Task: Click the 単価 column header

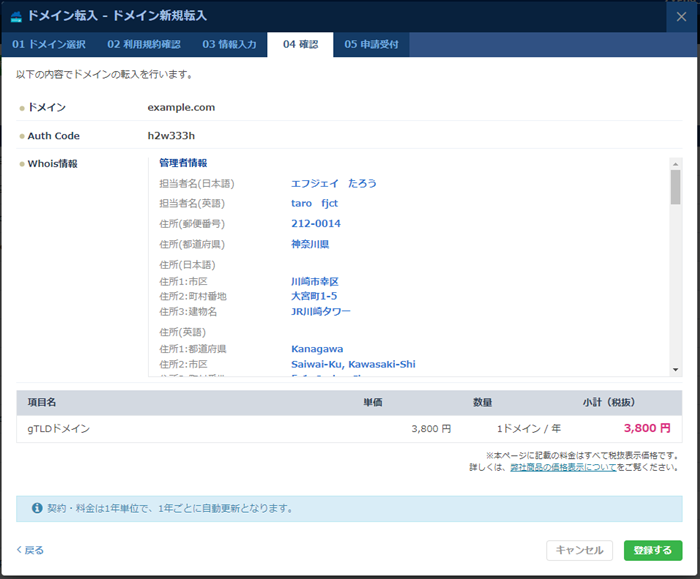Action: tap(372, 402)
